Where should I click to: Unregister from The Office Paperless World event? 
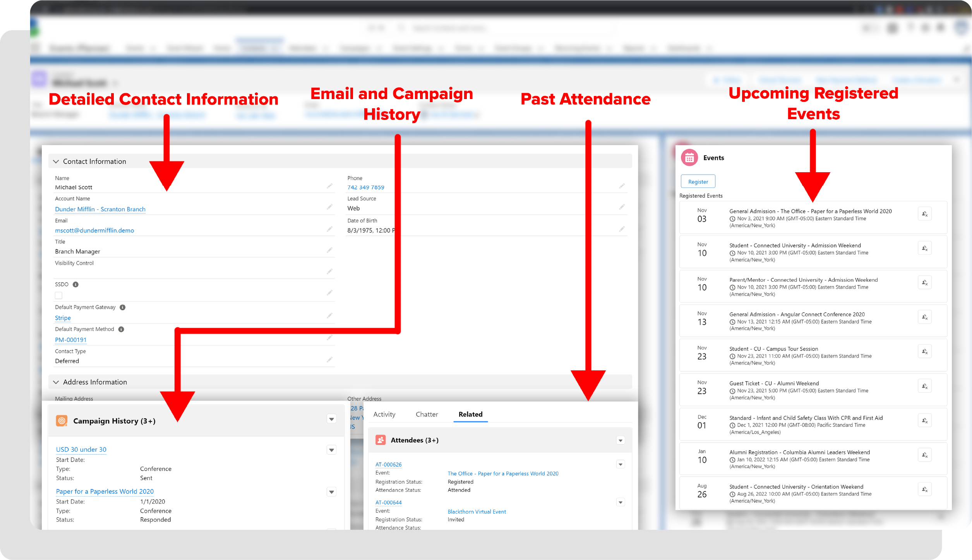(x=924, y=214)
